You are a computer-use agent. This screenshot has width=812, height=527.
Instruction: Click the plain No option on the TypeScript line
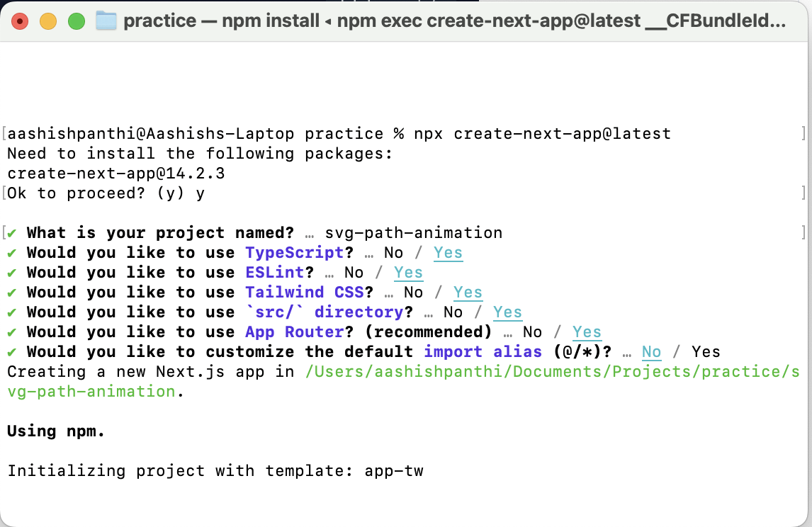coord(393,253)
